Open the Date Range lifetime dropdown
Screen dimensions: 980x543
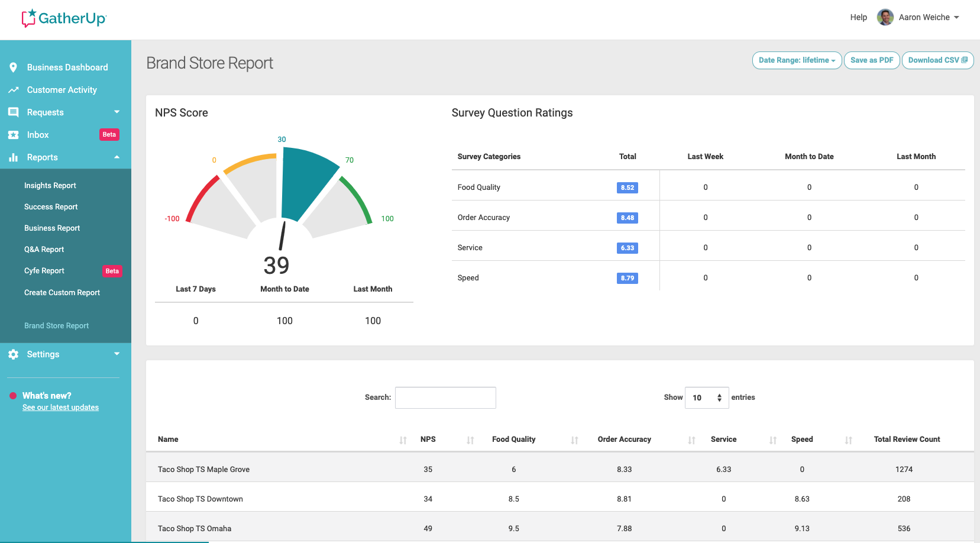tap(797, 60)
